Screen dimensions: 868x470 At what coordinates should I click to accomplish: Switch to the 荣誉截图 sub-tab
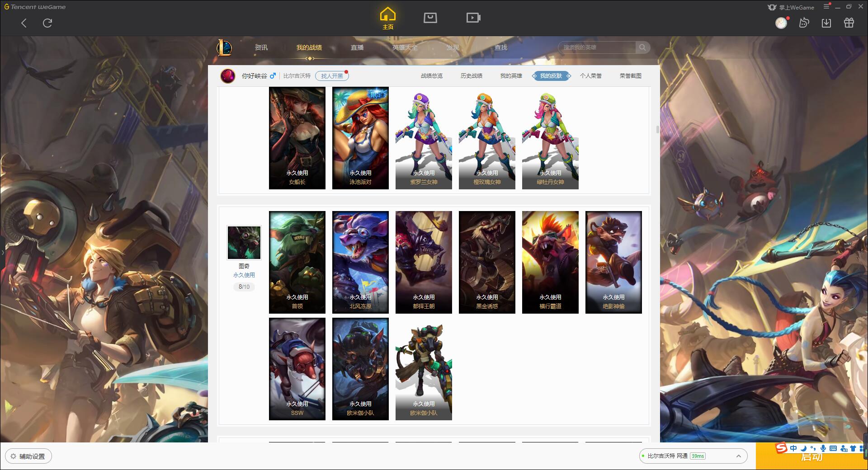click(x=631, y=76)
